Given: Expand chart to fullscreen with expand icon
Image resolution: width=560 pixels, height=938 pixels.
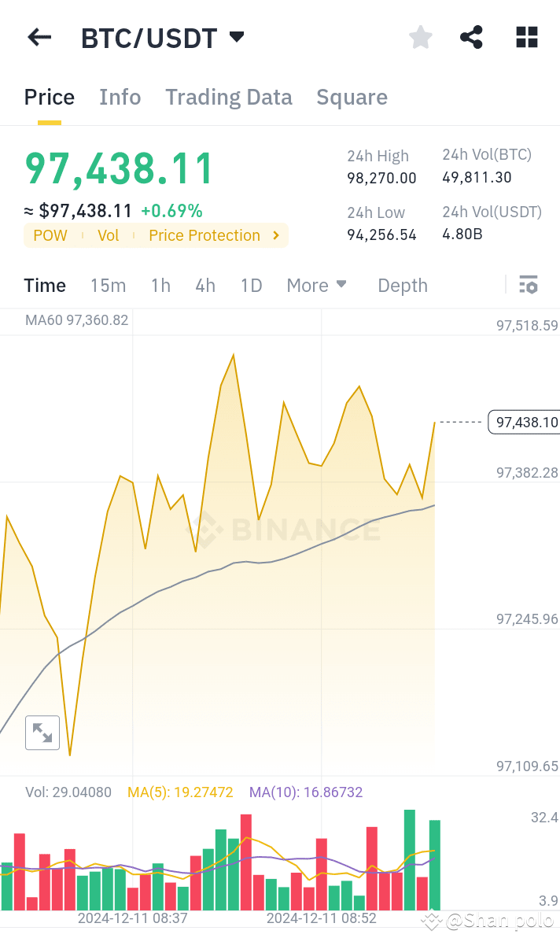Looking at the screenshot, I should [42, 733].
